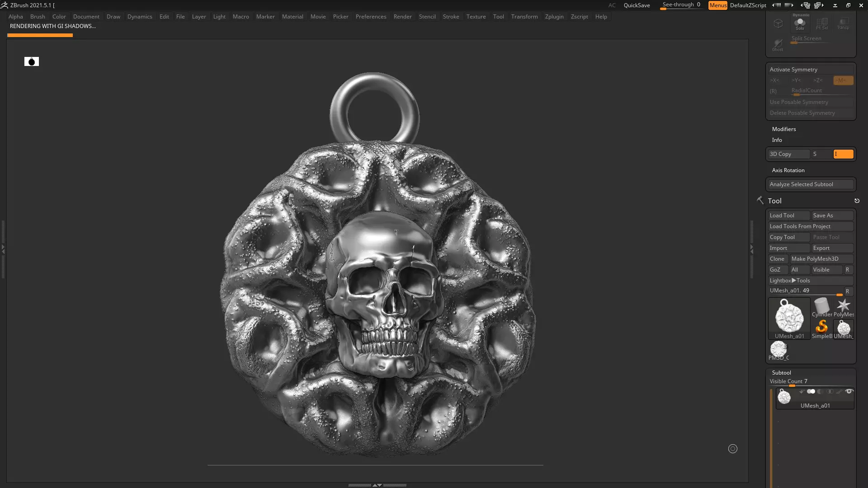
Task: Adjust the Visible Count slider
Action: (x=811, y=382)
